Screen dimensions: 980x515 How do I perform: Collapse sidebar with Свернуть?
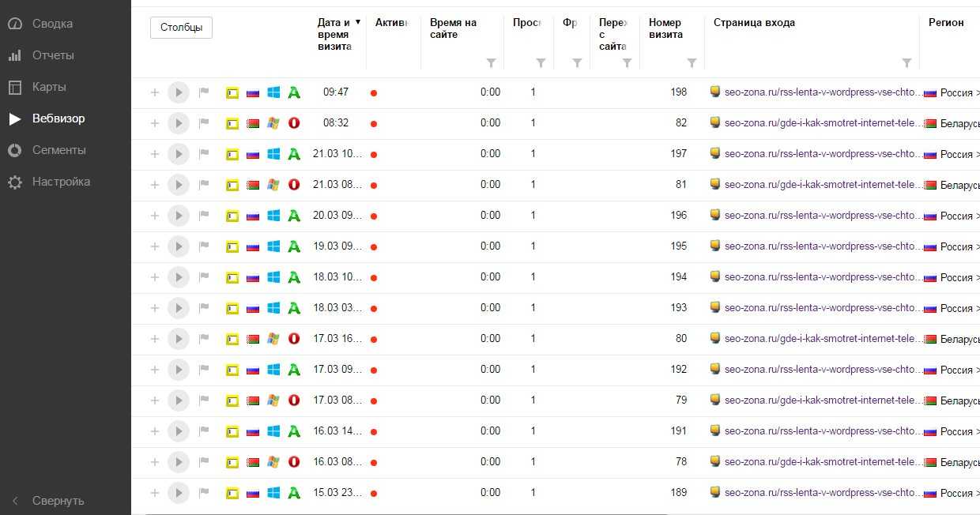pyautogui.click(x=58, y=501)
